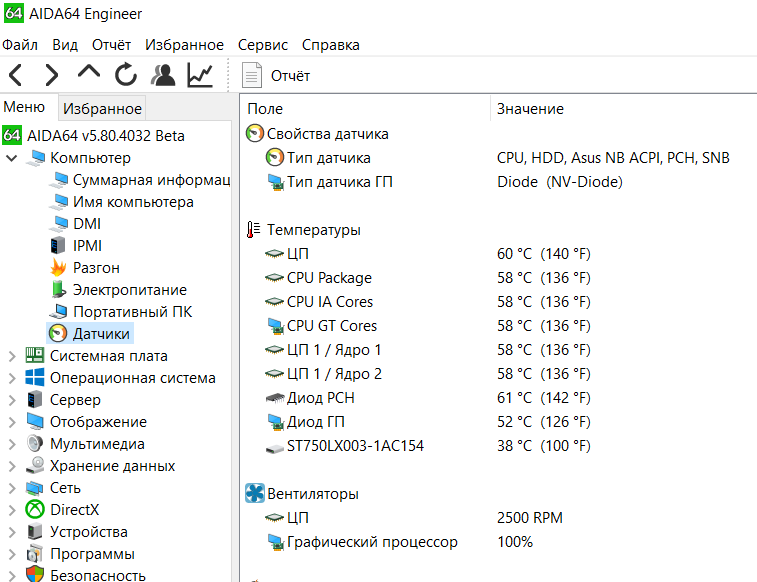
Task: Click the DirectX Xbox icon
Action: point(35,510)
